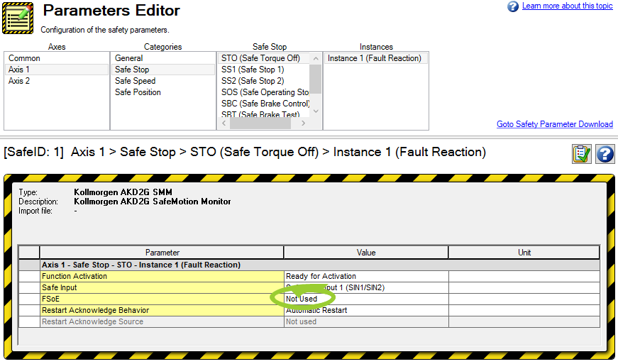The width and height of the screenshot is (618, 364).
Task: Select SS1 (Safe Stop 1) function
Action: [x=264, y=70]
